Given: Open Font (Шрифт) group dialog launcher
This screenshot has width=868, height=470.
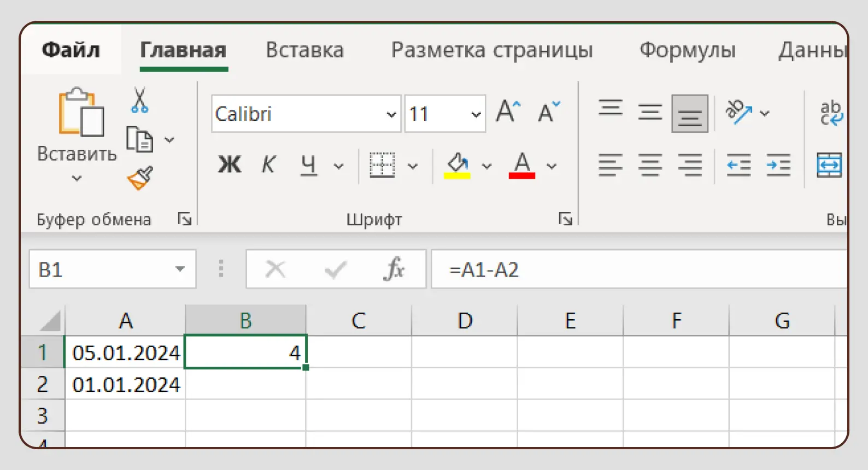Looking at the screenshot, I should (x=565, y=219).
